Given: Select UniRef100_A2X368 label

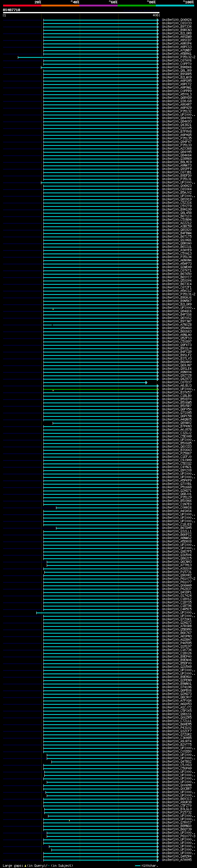Looking at the screenshot, I should coord(176,149).
